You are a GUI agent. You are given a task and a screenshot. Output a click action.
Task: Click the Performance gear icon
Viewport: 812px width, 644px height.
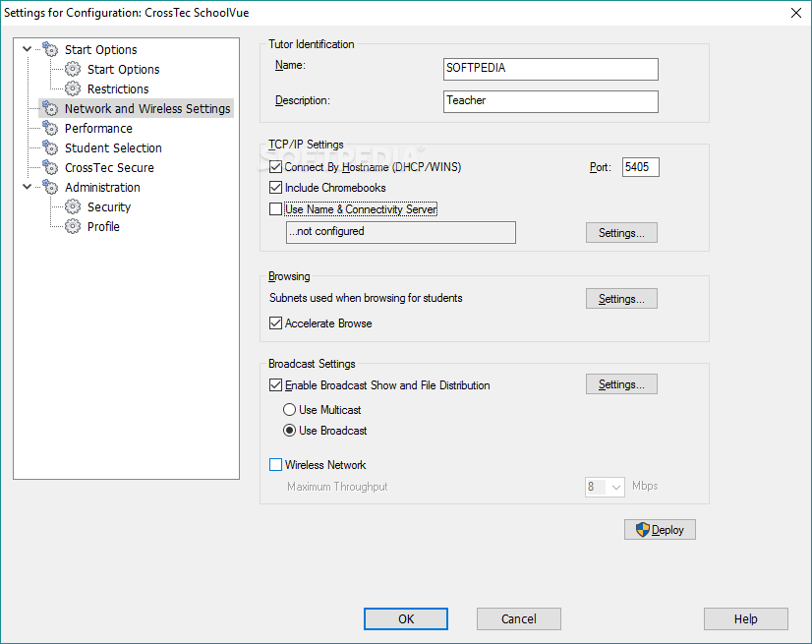point(50,129)
